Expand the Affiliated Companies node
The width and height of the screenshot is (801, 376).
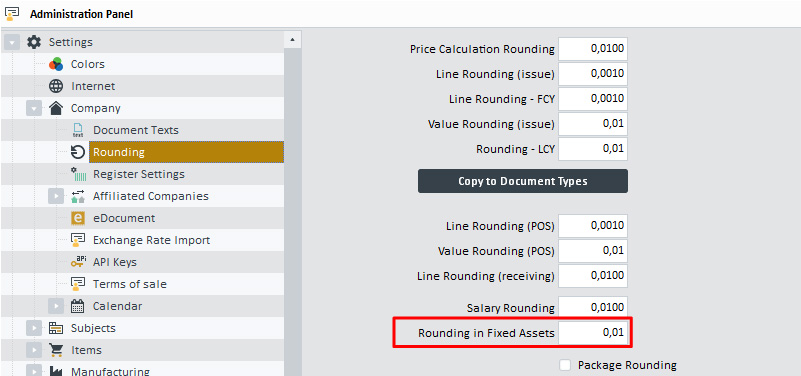click(x=56, y=196)
